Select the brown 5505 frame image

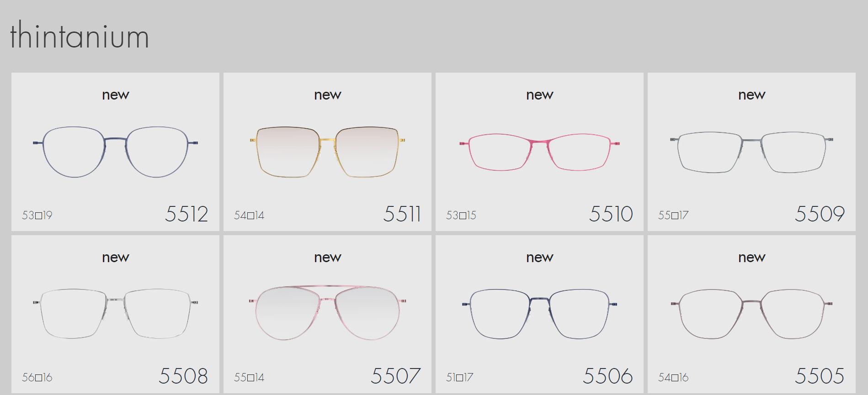tap(751, 314)
